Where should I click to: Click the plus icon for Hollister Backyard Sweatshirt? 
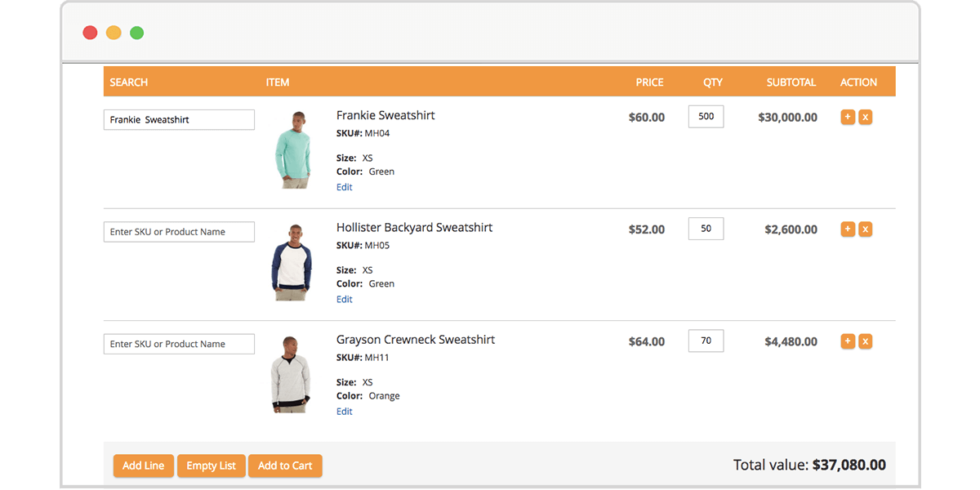(x=847, y=229)
